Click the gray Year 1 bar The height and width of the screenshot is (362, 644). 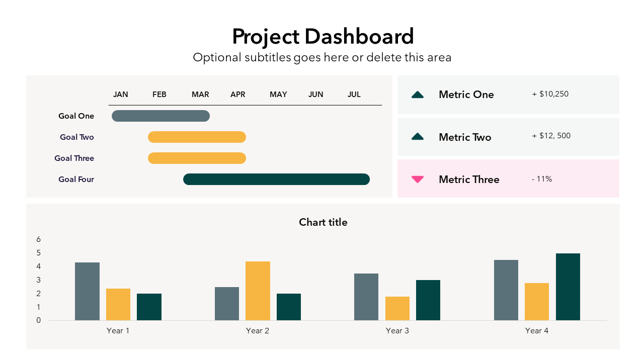87,291
